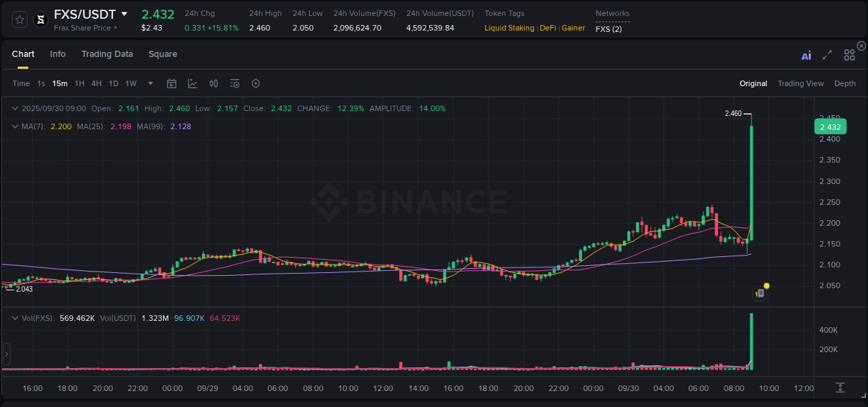The height and width of the screenshot is (407, 868).
Task: Open the line chart type icon
Action: click(192, 83)
